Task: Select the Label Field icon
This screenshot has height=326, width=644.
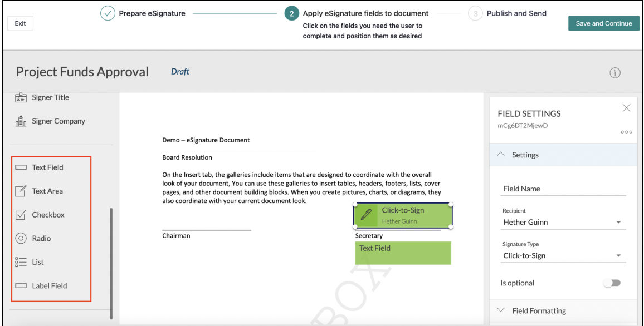Action: (x=21, y=286)
